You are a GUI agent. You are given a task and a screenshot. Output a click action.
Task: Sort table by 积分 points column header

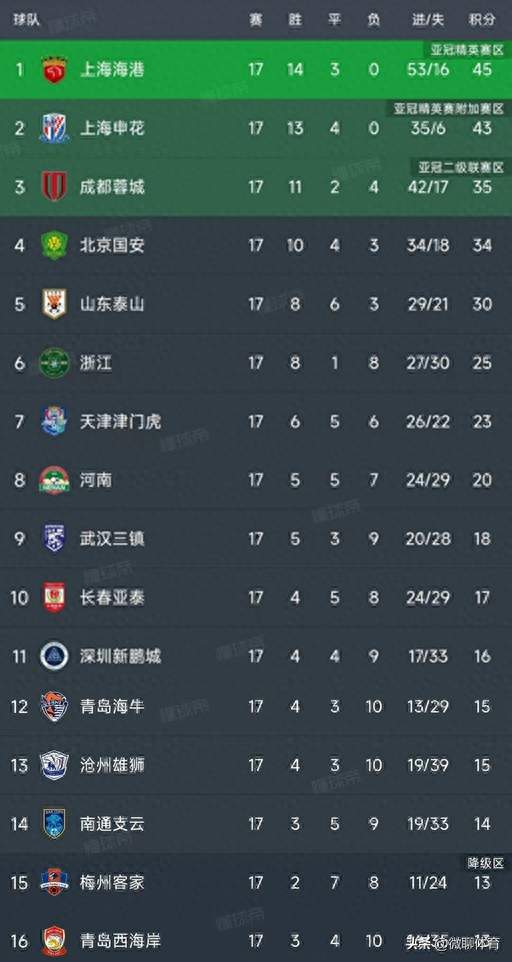click(481, 20)
